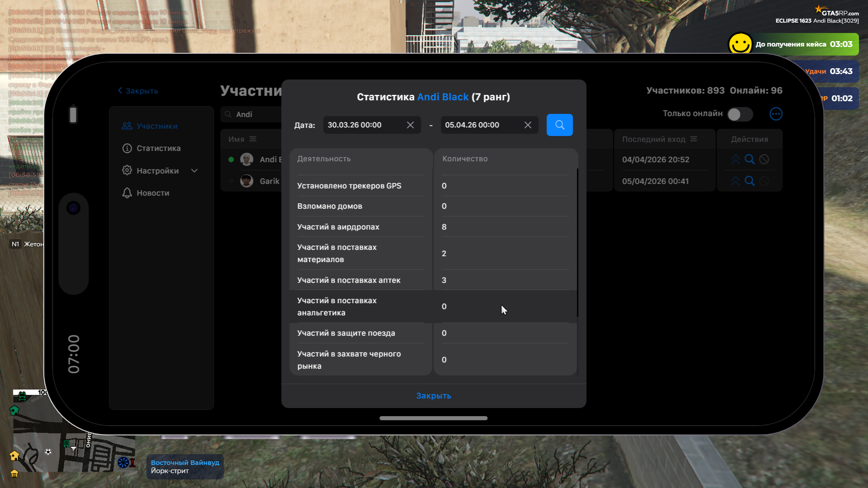
Task: Open the Статистика sidebar item
Action: pyautogui.click(x=158, y=148)
